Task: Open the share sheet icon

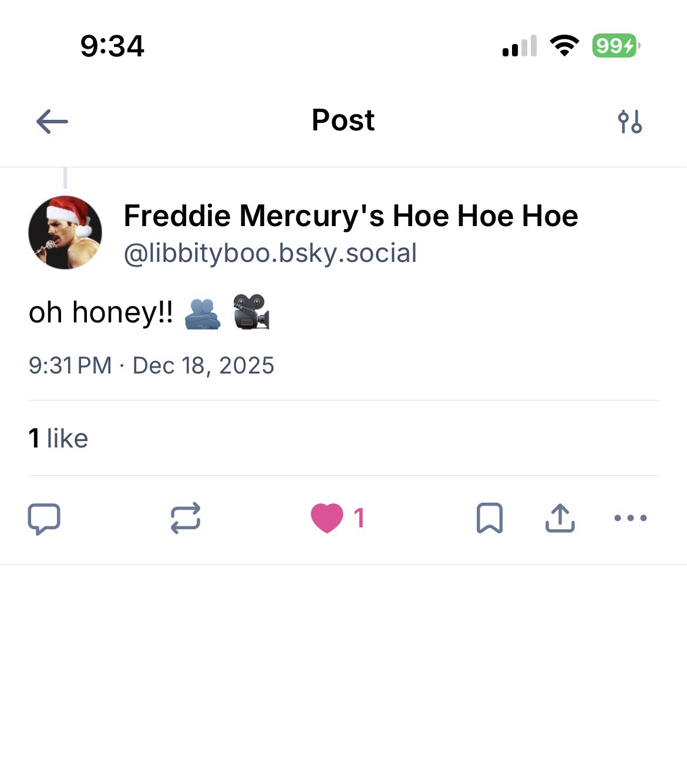Action: pyautogui.click(x=560, y=518)
